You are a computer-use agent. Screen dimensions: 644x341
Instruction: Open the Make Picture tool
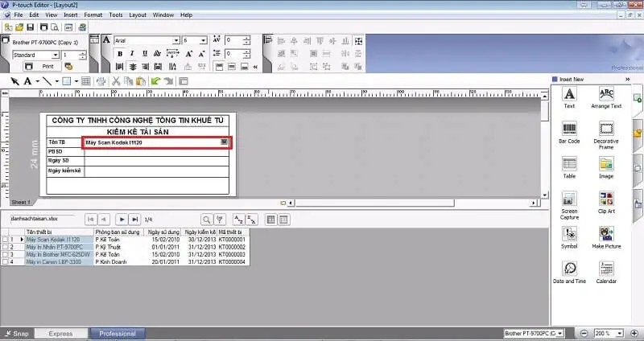coord(606,237)
